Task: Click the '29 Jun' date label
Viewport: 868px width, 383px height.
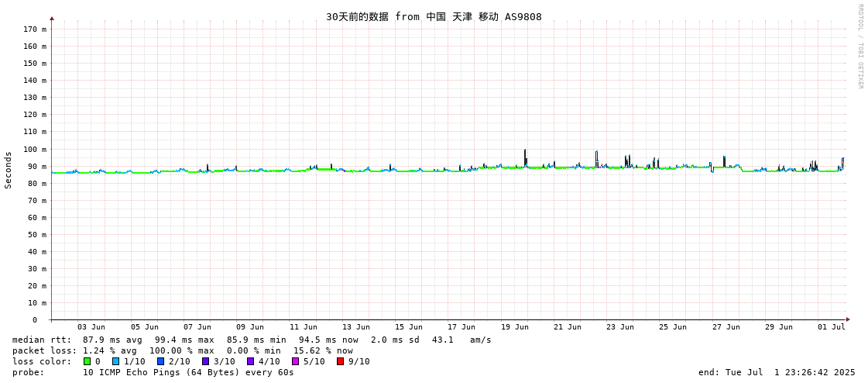Action: click(779, 327)
